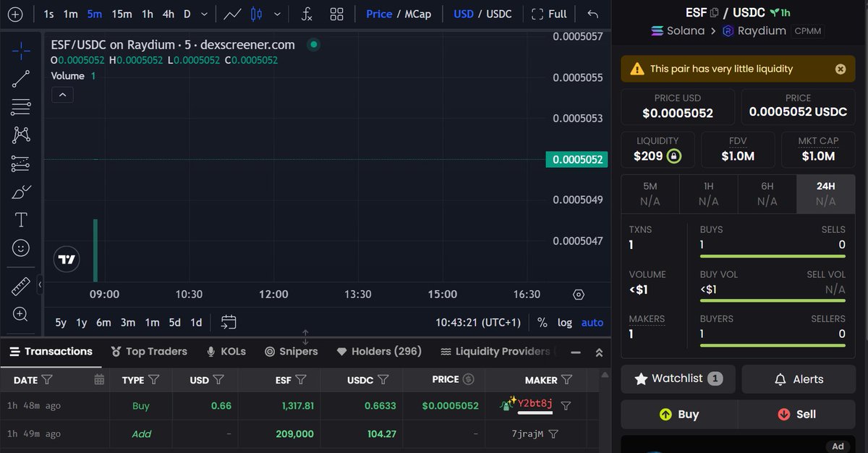Screen dimensions: 868x453
Task: Minimize the transactions panel
Action: click(576, 352)
